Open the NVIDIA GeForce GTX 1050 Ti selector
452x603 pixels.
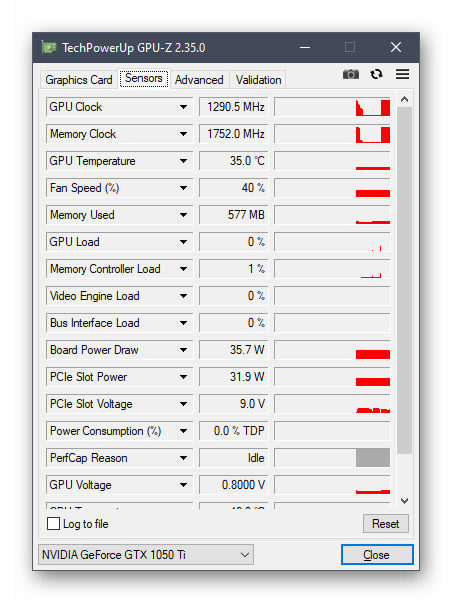coord(146,555)
